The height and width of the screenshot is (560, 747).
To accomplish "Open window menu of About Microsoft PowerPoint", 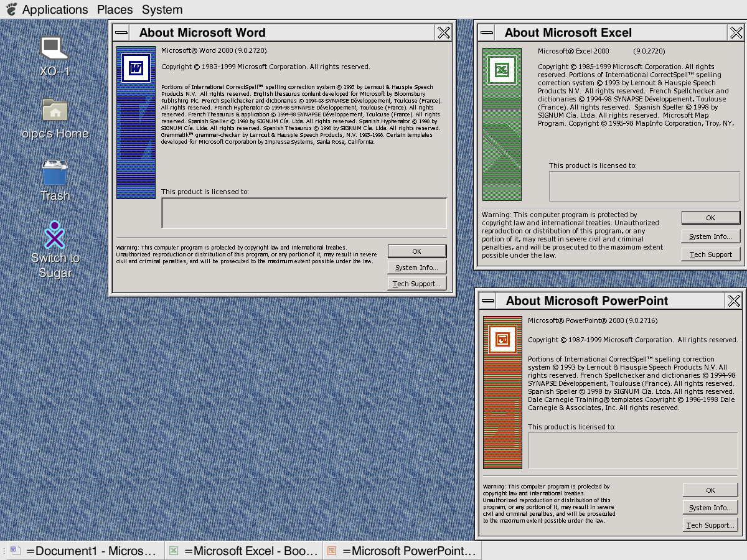I will (488, 301).
